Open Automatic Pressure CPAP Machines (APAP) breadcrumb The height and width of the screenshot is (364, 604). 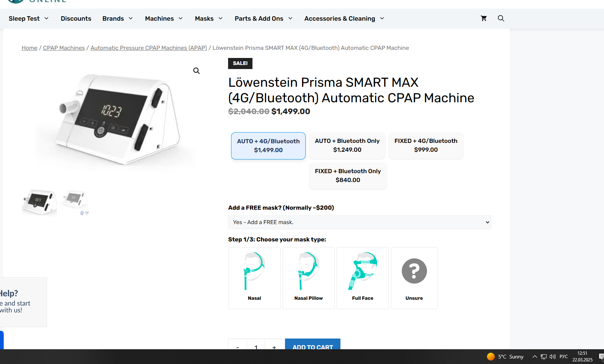click(149, 48)
